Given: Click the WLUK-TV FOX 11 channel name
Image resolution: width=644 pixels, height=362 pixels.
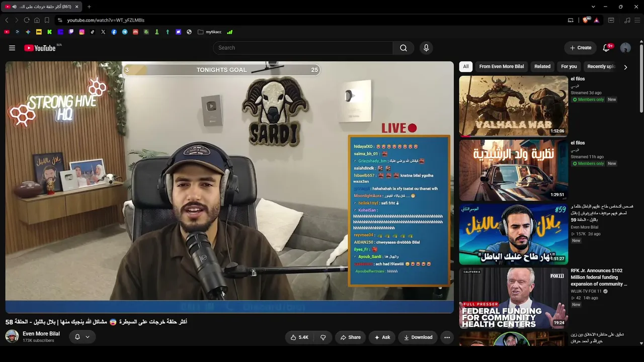Looking at the screenshot, I should (x=586, y=291).
